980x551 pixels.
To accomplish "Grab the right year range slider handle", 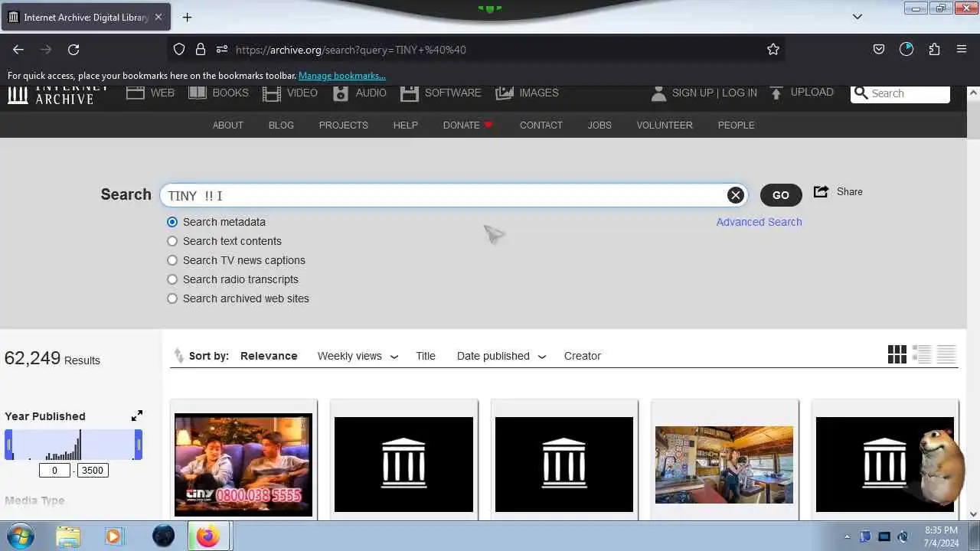I will click(139, 445).
